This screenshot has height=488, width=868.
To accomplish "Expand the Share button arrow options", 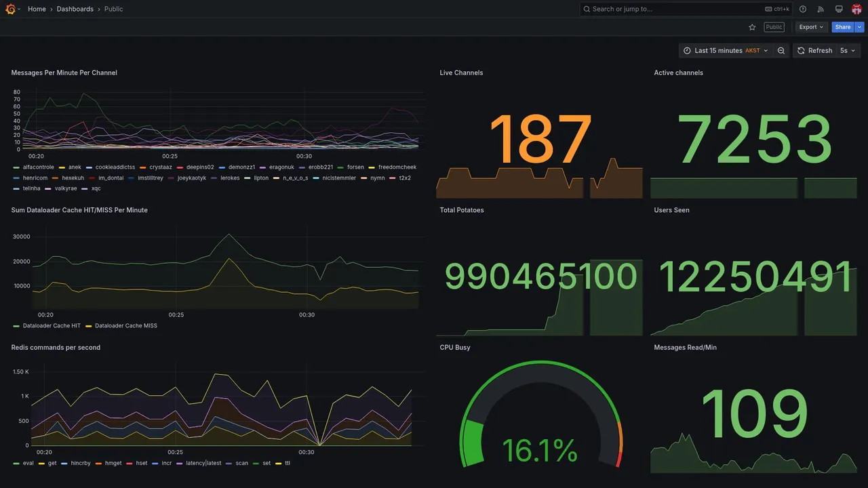I will [x=860, y=27].
